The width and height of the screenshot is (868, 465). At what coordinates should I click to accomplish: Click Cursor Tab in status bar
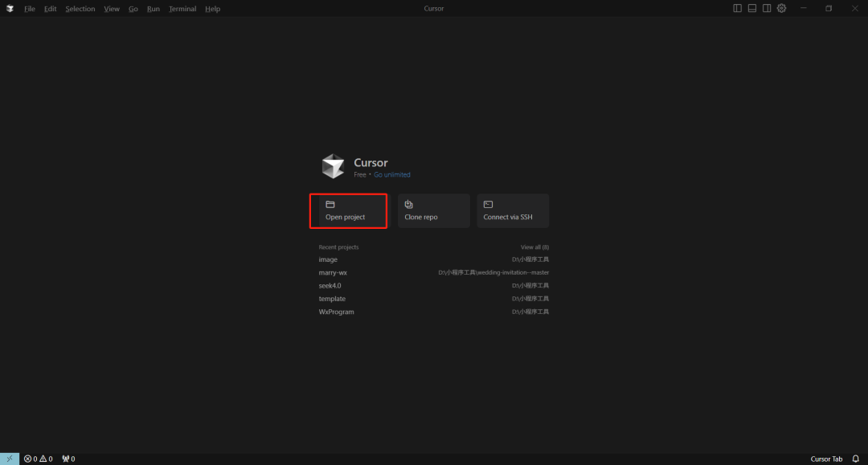tap(826, 459)
